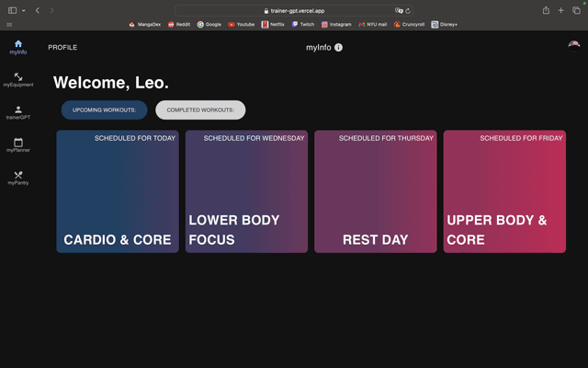Open myPlanner calendar icon
588x368 pixels.
coord(18,142)
